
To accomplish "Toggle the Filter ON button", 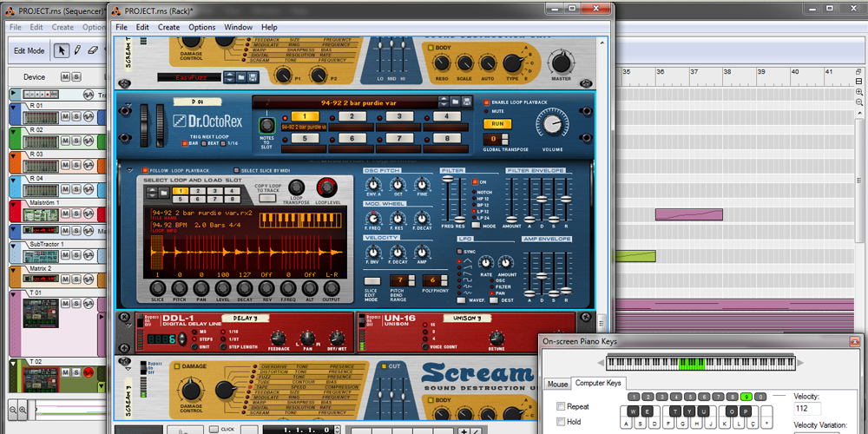I will pyautogui.click(x=475, y=181).
